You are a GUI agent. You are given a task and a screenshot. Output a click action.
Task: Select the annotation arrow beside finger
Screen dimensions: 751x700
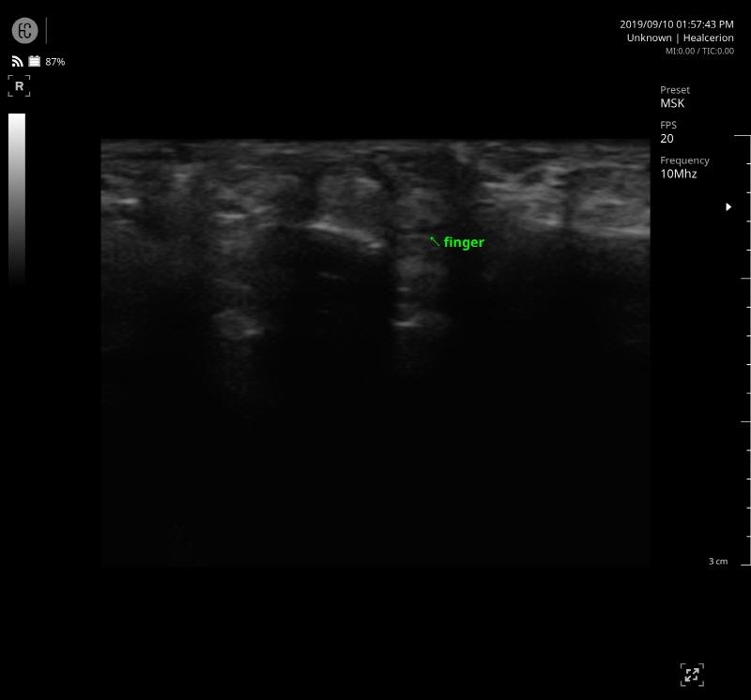pyautogui.click(x=435, y=241)
